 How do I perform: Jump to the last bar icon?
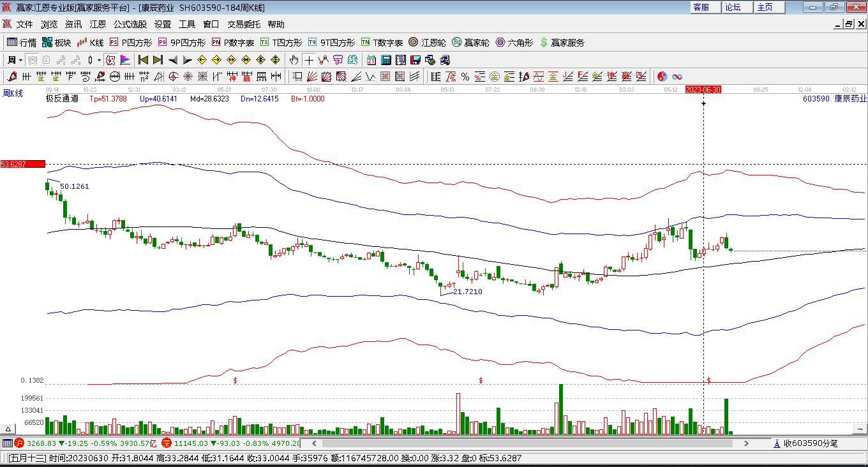click(158, 60)
